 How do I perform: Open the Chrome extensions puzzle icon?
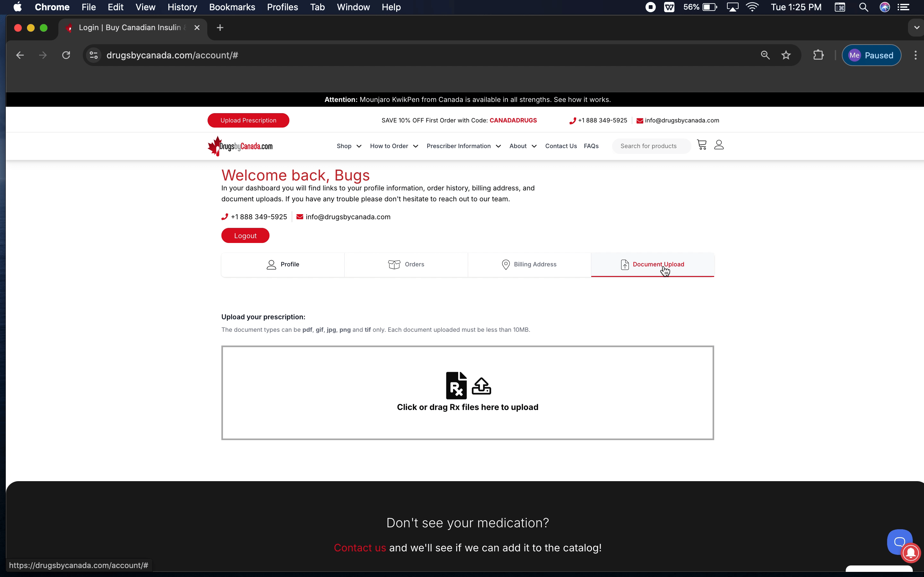pyautogui.click(x=818, y=55)
